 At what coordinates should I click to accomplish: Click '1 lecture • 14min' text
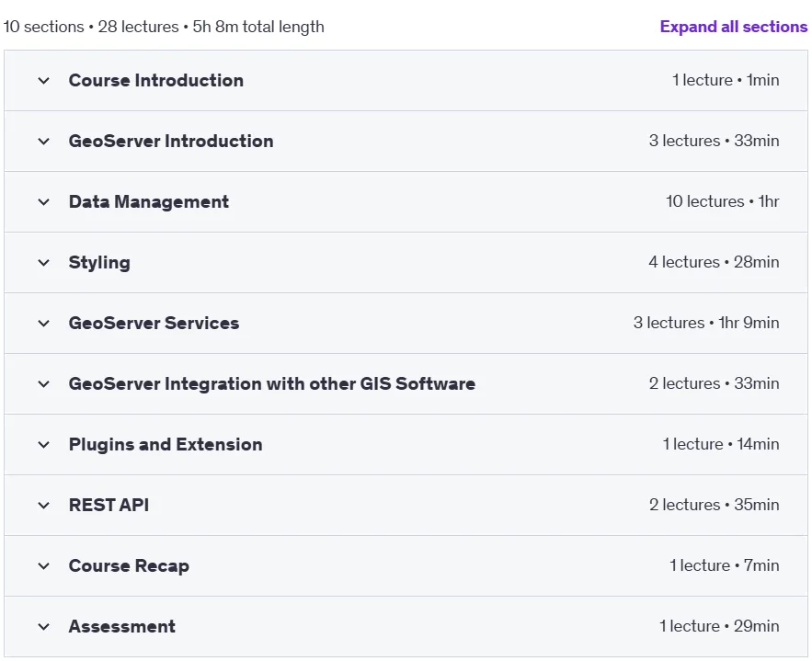[x=721, y=444]
